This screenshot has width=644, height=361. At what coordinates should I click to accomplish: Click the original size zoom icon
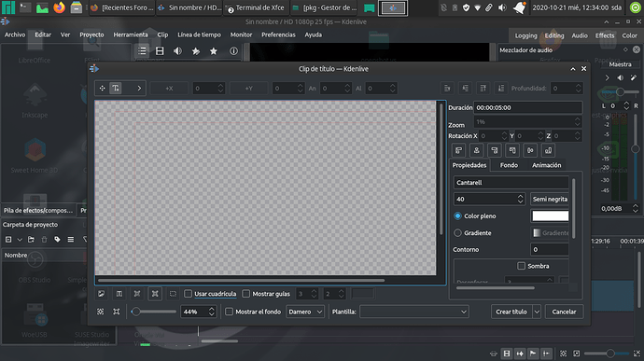[x=117, y=312]
